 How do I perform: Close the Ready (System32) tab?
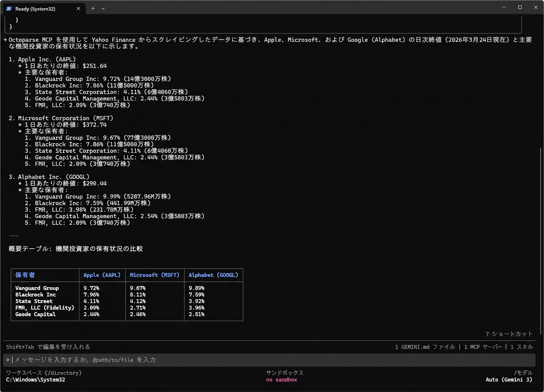click(x=78, y=9)
